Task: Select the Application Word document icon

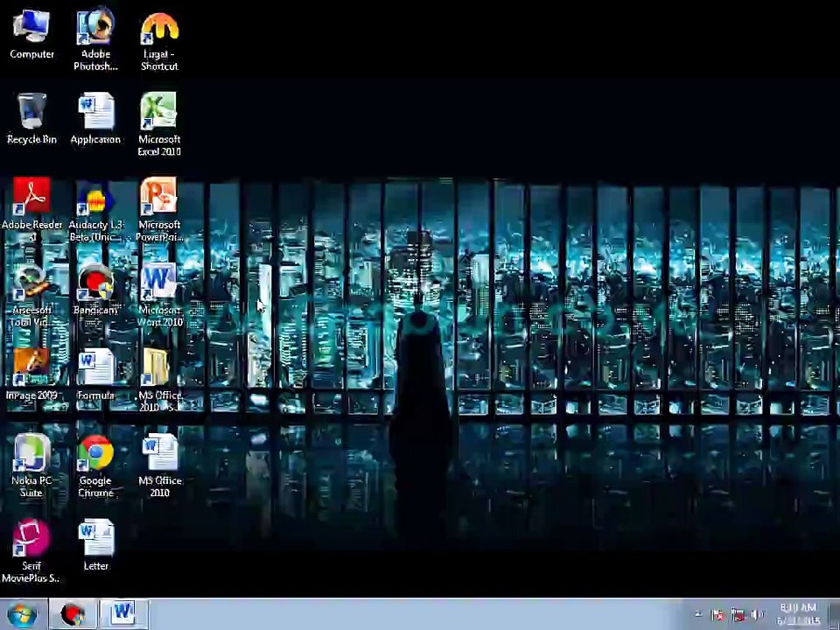Action: (95, 119)
